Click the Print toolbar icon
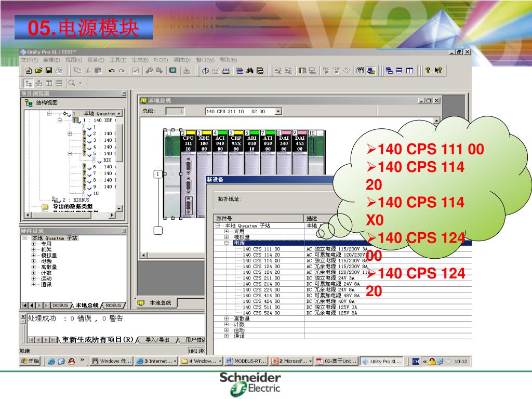This screenshot has width=532, height=399. tap(59, 71)
